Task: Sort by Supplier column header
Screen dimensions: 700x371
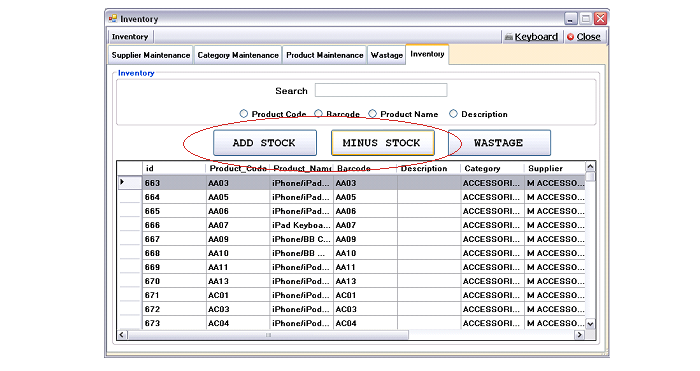Action: 555,168
